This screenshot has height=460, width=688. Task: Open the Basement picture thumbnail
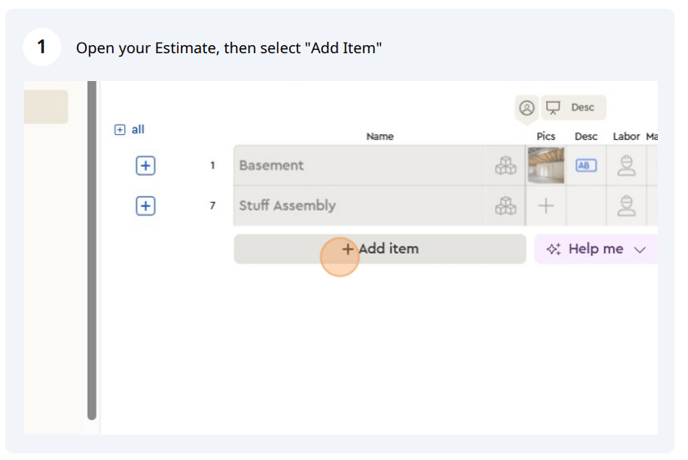546,165
